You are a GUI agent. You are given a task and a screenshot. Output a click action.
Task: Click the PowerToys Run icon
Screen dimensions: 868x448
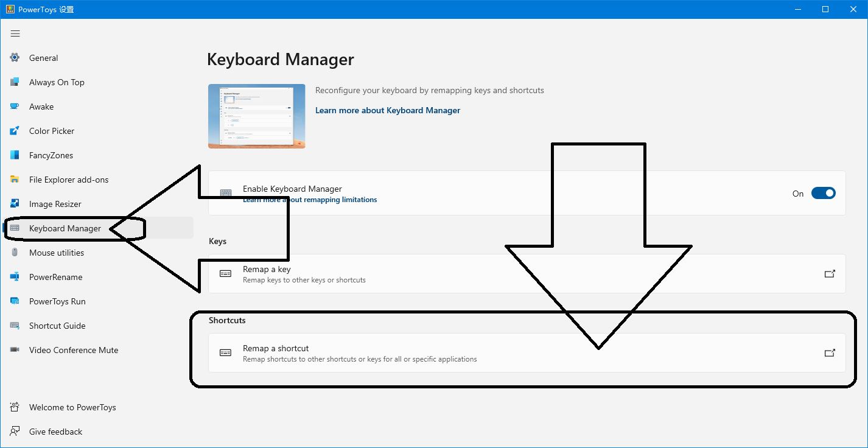[x=15, y=301]
